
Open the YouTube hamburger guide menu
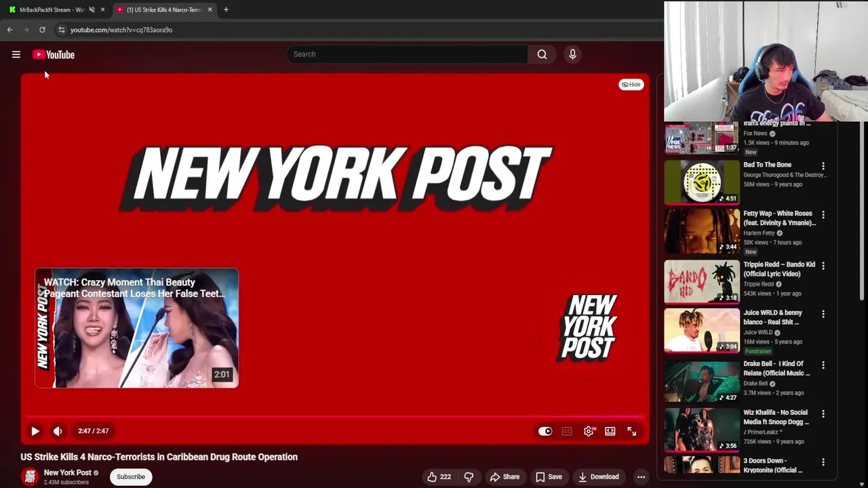click(16, 55)
